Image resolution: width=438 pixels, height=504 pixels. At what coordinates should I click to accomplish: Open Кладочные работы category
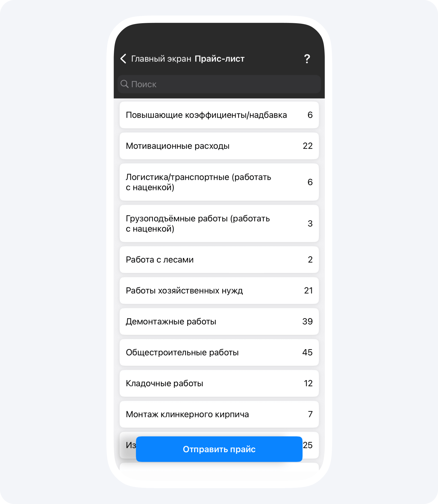pos(219,383)
